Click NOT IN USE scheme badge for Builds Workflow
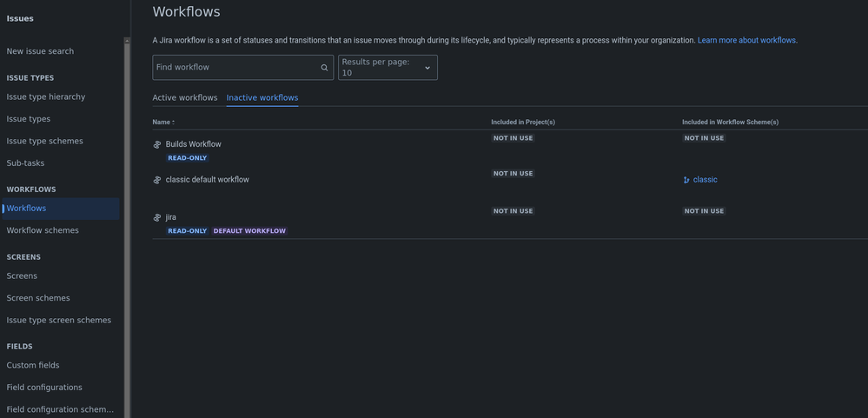 (704, 138)
